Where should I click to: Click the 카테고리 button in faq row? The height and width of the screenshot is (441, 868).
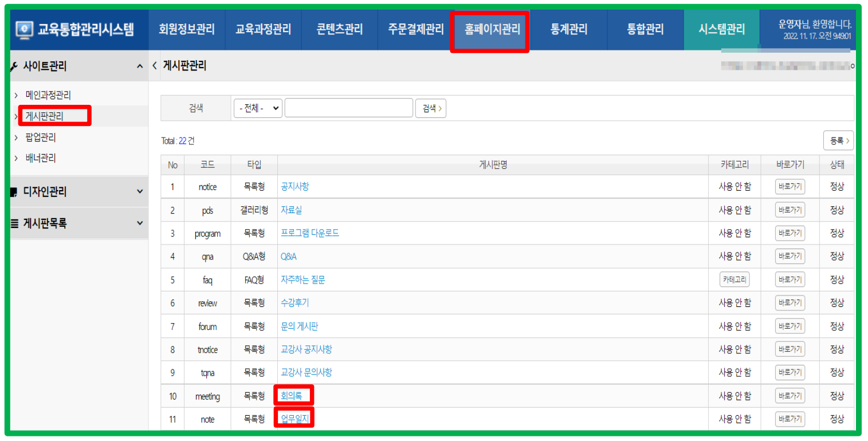pos(735,279)
